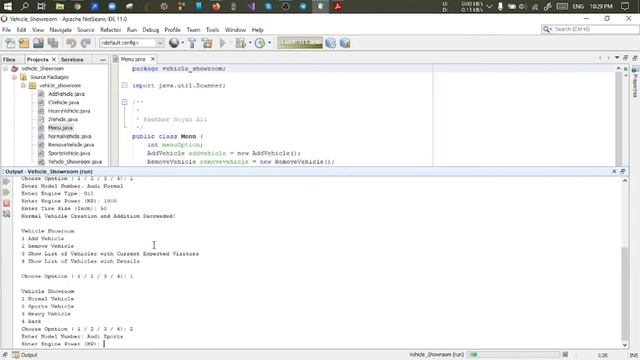This screenshot has width=640, height=360.
Task: Click the Clean and Build Project icon
Action: pos(207,43)
